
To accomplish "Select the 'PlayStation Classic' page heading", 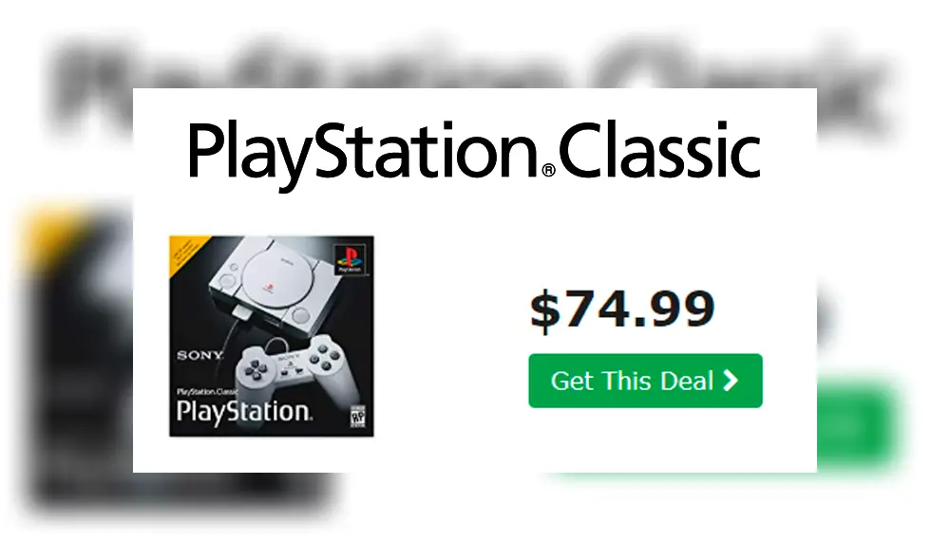I will pos(475,149).
